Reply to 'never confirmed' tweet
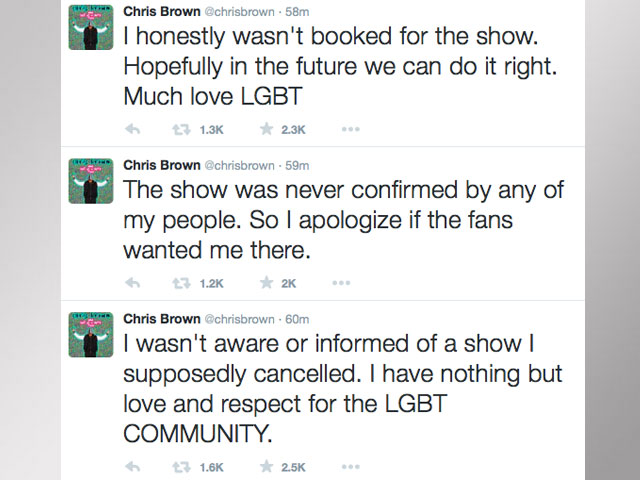This screenshot has height=480, width=640. point(133,283)
